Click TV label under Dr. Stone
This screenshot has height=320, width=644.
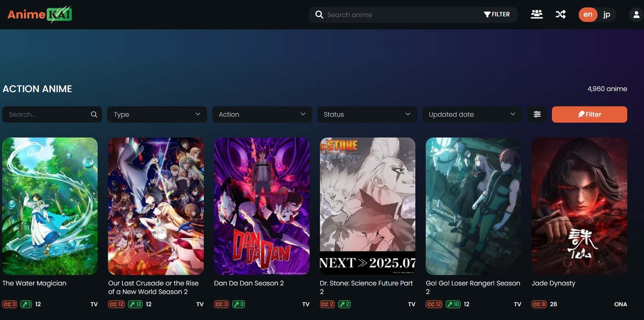pyautogui.click(x=412, y=304)
